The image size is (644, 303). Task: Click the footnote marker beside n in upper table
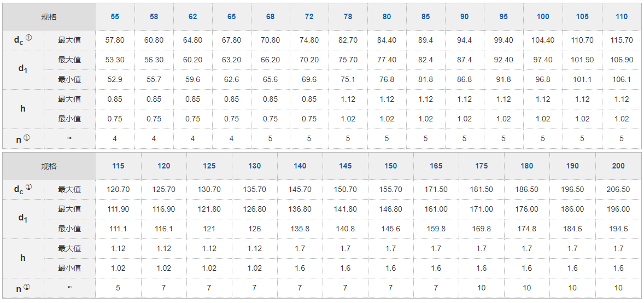(x=27, y=138)
